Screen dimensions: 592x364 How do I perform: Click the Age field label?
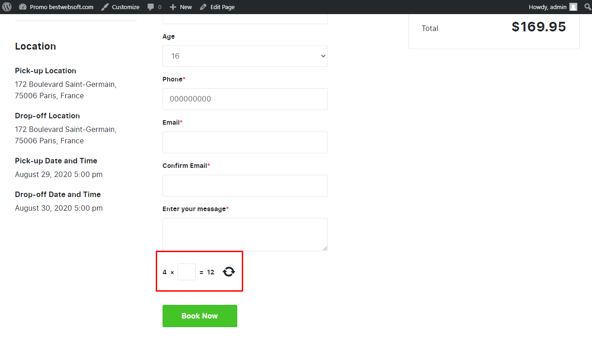tap(168, 36)
